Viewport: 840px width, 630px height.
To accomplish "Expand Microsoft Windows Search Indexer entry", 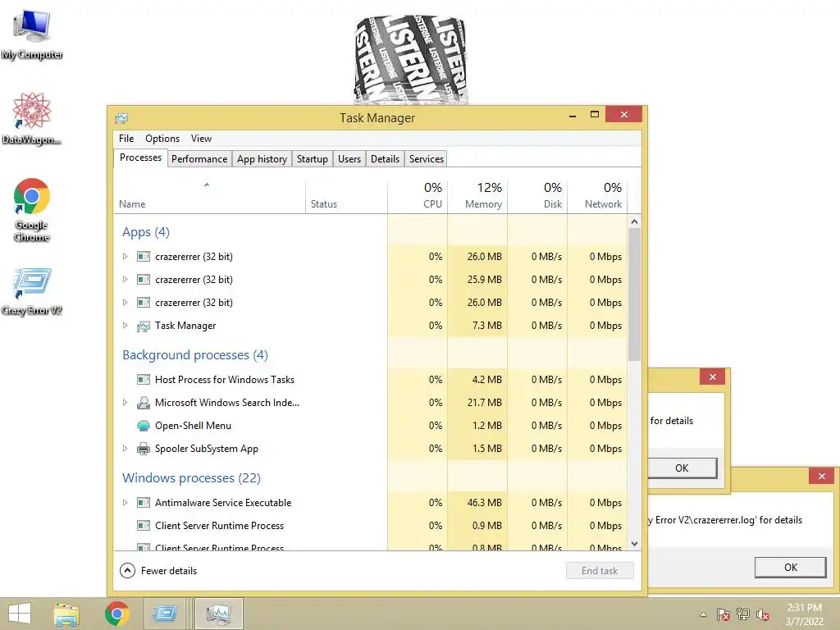I will coord(125,403).
